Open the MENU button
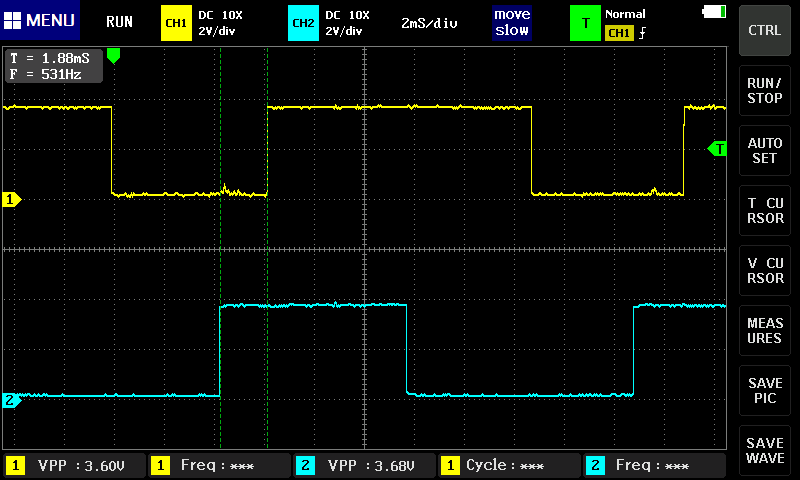The width and height of the screenshot is (800, 480). click(x=40, y=20)
